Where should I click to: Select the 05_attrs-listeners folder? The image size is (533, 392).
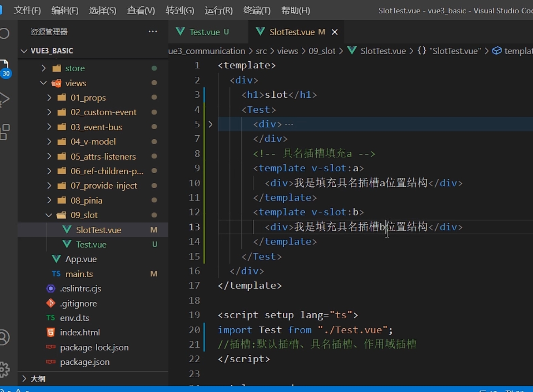[93, 156]
